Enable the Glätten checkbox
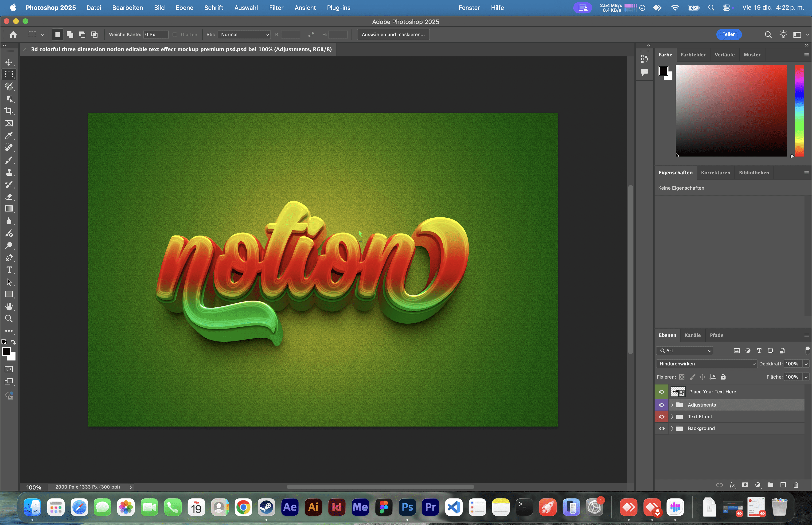Image resolution: width=812 pixels, height=525 pixels. [x=175, y=35]
